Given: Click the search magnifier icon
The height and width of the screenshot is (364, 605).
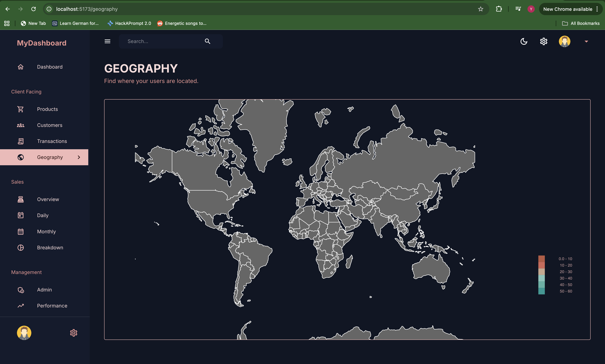Looking at the screenshot, I should 207,41.
